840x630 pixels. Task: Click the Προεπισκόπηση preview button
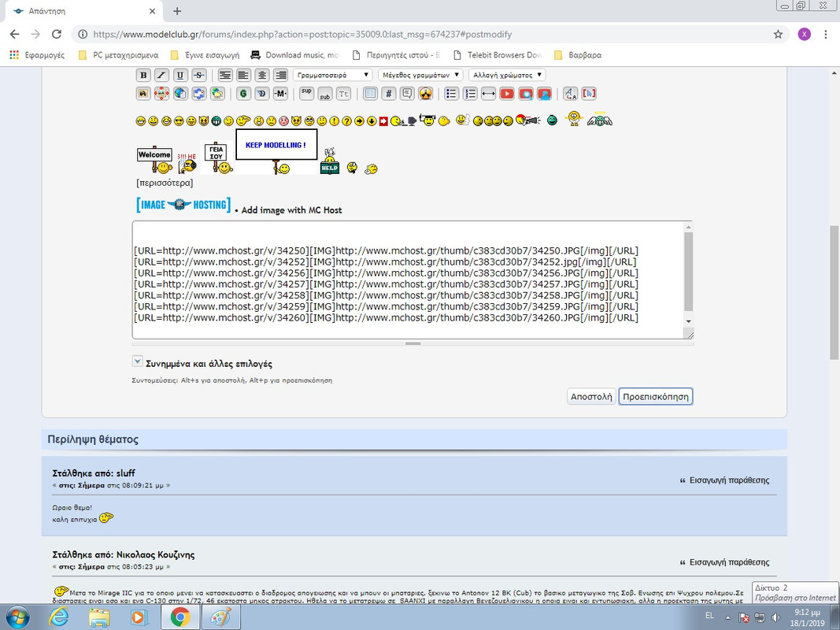pos(656,397)
